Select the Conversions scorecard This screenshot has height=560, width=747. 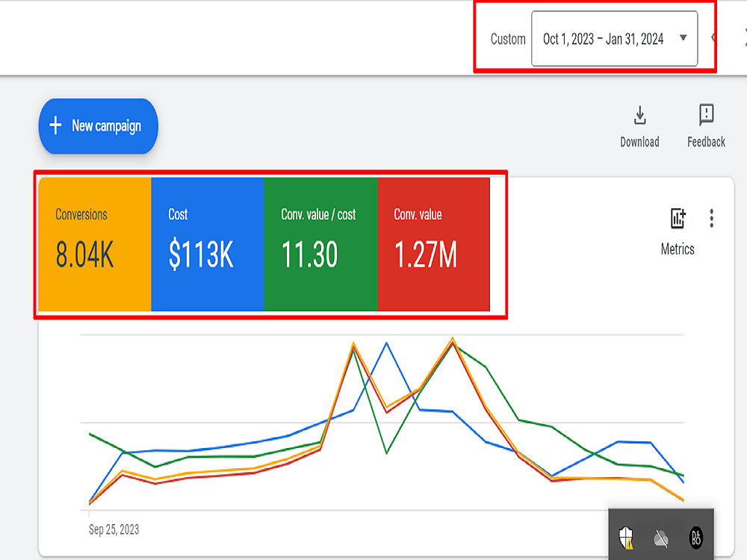[95, 244]
